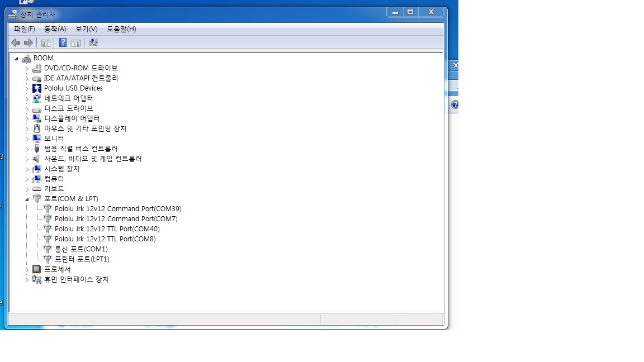The image size is (644, 362).
Task: Select the 컴퓨터 label
Action: tap(54, 179)
